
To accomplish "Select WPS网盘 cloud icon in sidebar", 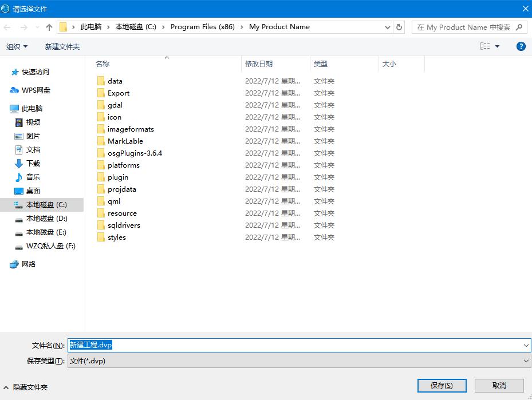I will click(x=14, y=90).
